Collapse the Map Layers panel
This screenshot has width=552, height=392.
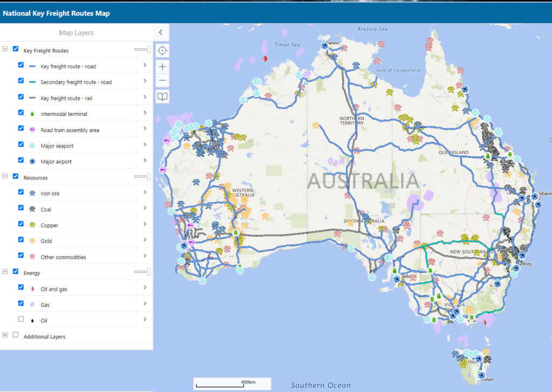tap(160, 32)
